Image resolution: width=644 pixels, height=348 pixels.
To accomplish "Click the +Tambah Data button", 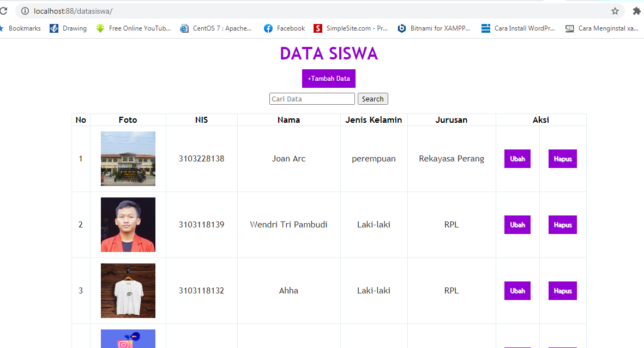I will click(329, 79).
